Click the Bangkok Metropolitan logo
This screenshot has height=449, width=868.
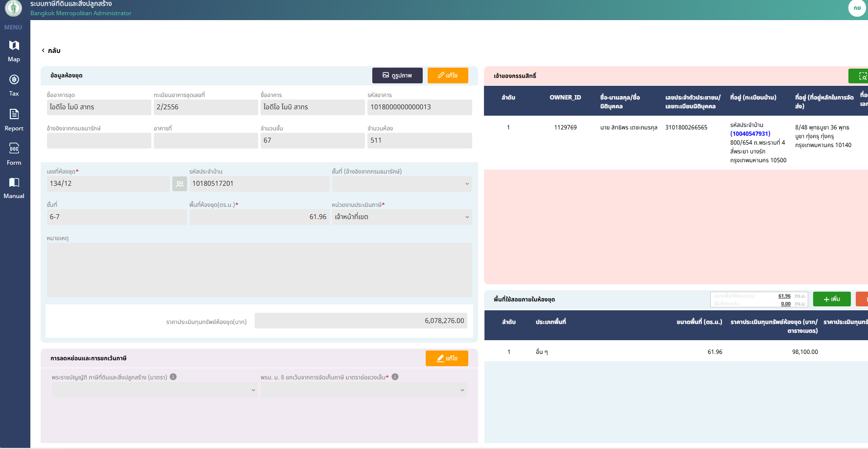tap(14, 8)
